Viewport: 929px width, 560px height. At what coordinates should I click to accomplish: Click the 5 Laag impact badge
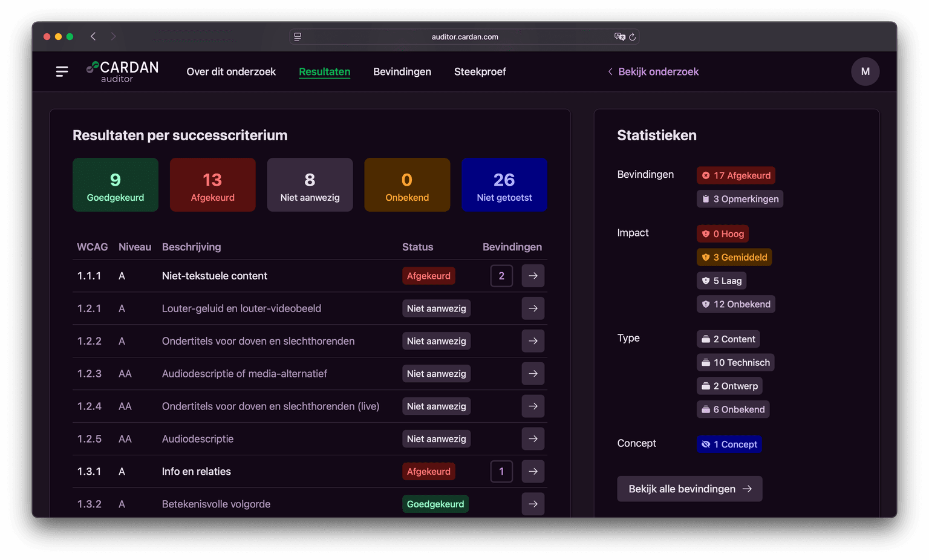(722, 281)
